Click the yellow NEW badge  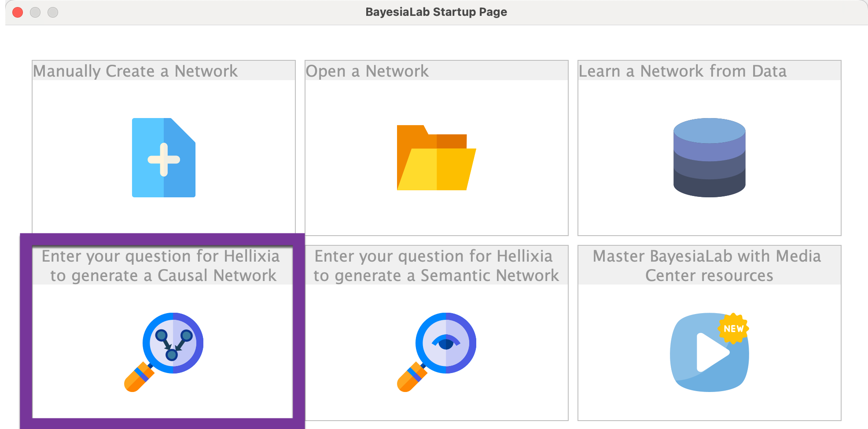pos(733,329)
